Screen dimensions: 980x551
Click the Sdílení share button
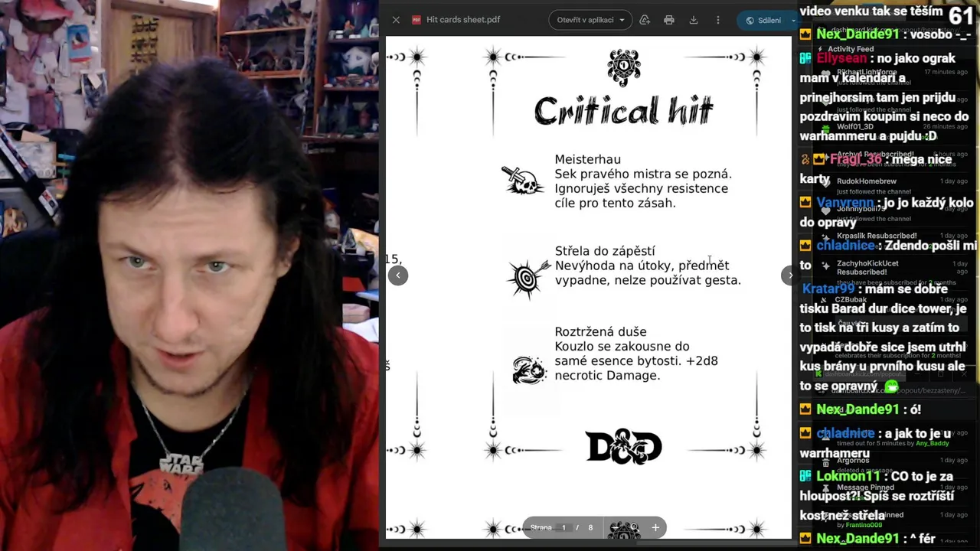pyautogui.click(x=763, y=21)
